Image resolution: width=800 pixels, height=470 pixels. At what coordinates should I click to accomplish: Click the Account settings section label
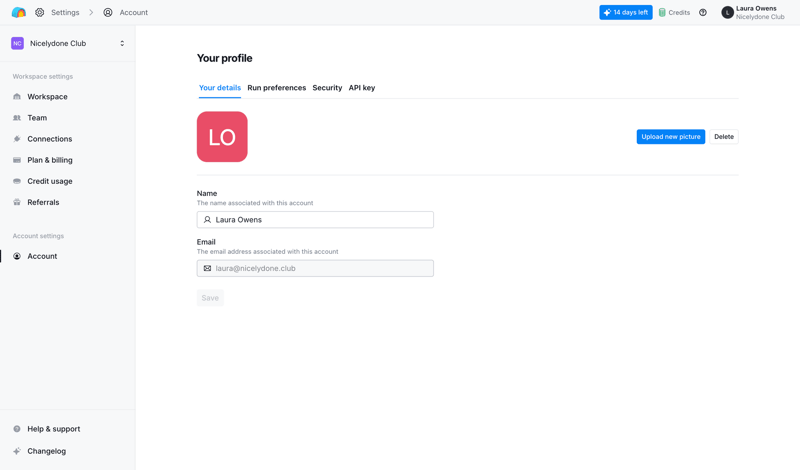pyautogui.click(x=38, y=236)
